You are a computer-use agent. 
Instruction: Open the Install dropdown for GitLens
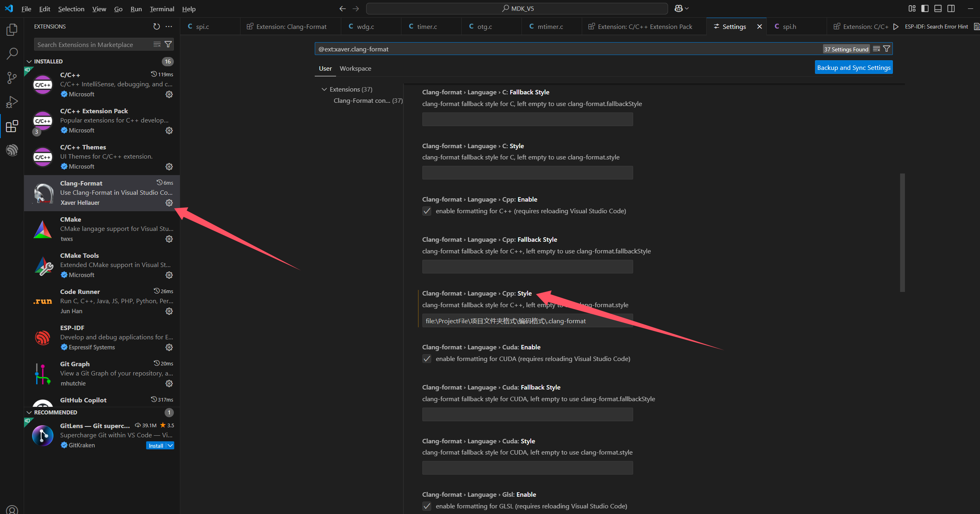pos(170,445)
